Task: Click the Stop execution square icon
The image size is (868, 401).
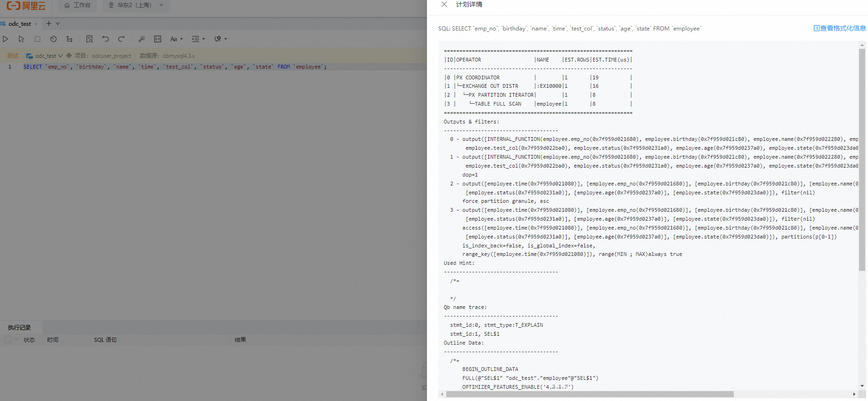Action: coord(38,39)
